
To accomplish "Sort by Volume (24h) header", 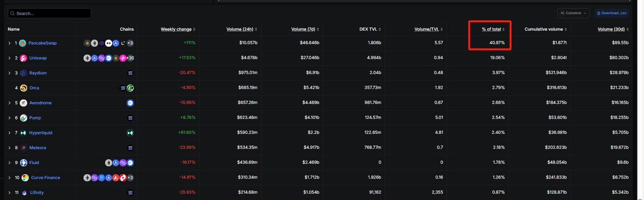I will pyautogui.click(x=242, y=29).
